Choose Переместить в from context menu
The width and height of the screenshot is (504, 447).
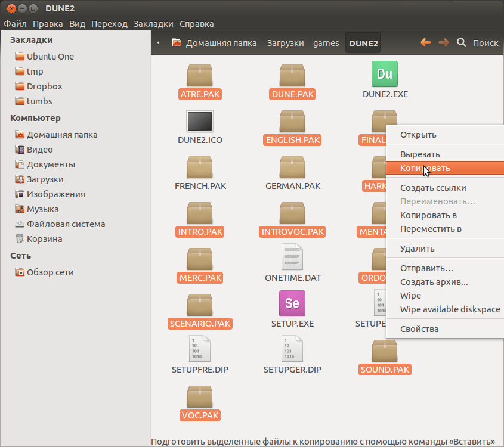[x=445, y=229]
